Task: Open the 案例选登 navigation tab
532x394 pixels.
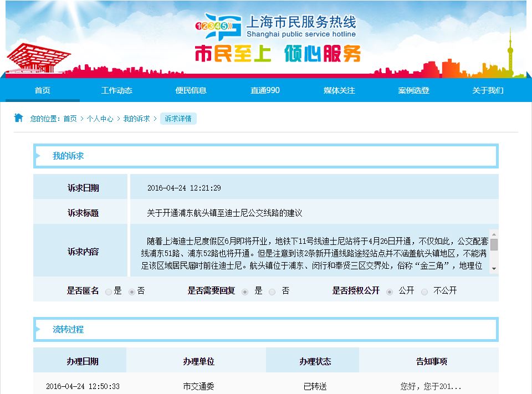Action: click(x=413, y=90)
